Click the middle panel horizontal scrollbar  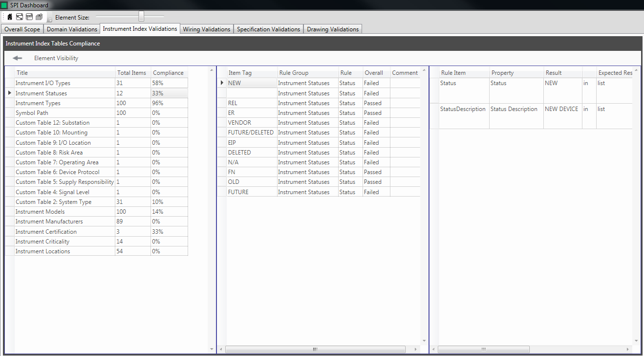coord(315,349)
